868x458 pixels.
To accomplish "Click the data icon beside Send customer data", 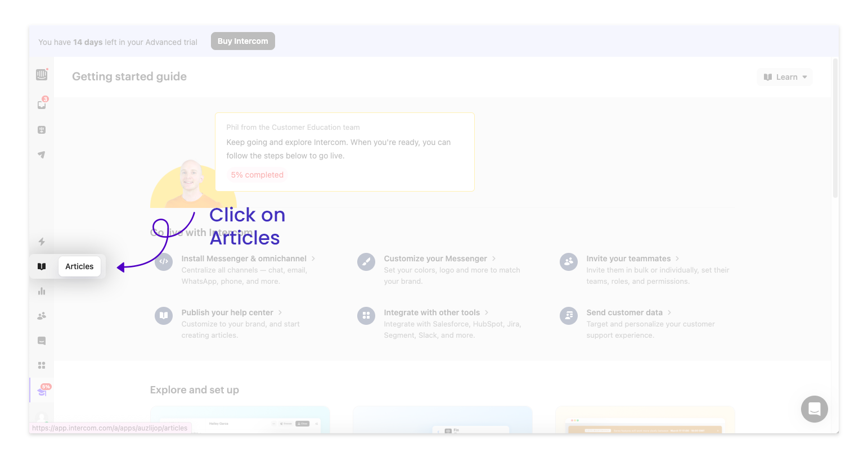I will 569,315.
